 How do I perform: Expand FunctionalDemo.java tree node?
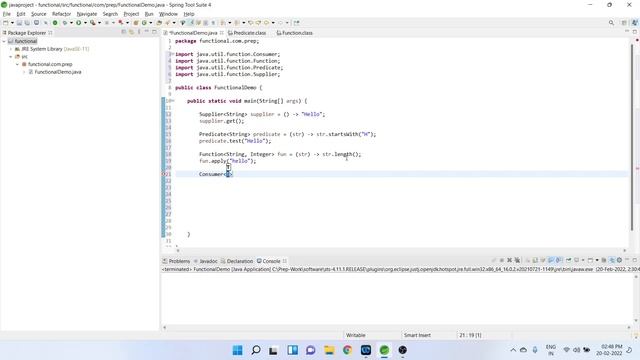tap(24, 72)
